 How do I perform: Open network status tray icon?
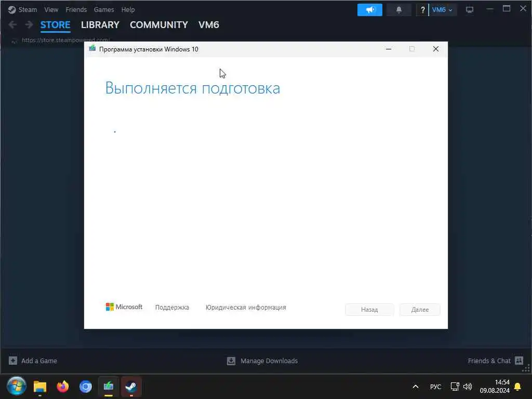point(455,387)
